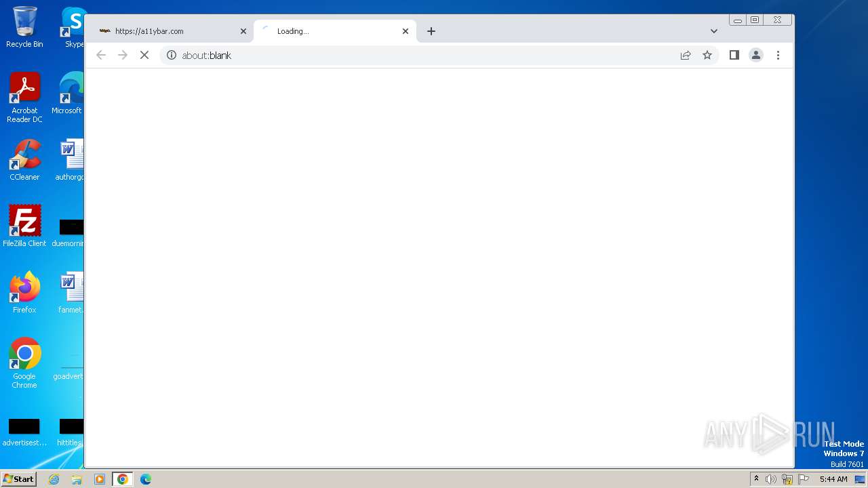Close the a11ybar.com tab
This screenshot has width=868, height=488.
[x=243, y=31]
